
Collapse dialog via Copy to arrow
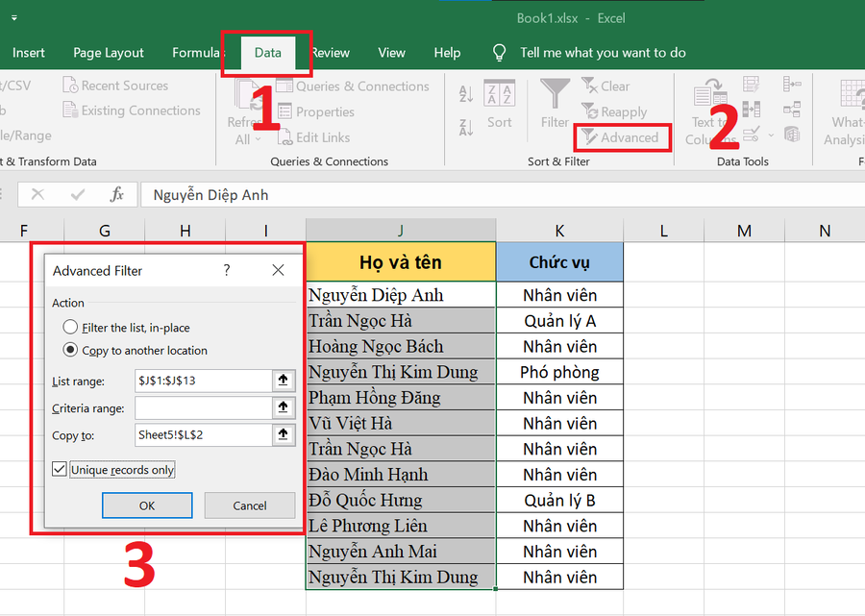[x=283, y=434]
